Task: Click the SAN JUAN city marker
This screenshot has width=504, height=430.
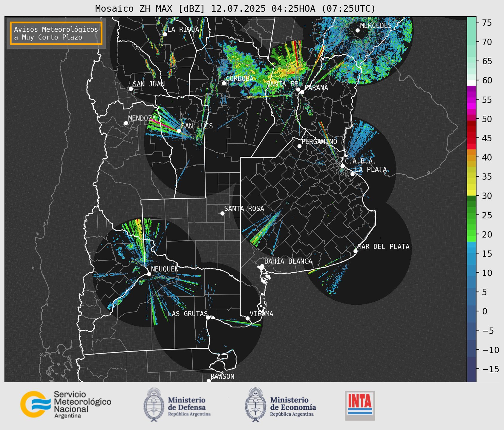Action: [131, 89]
